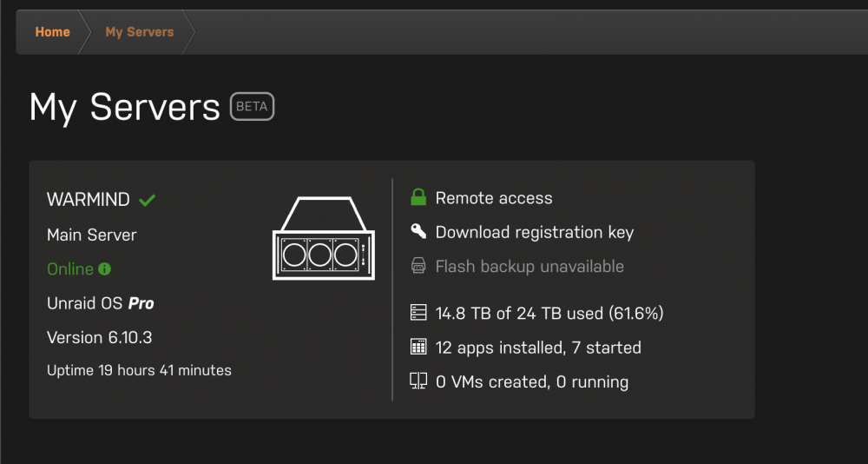Click the green checkmark beside WARMIND
The height and width of the screenshot is (464, 868).
click(148, 200)
